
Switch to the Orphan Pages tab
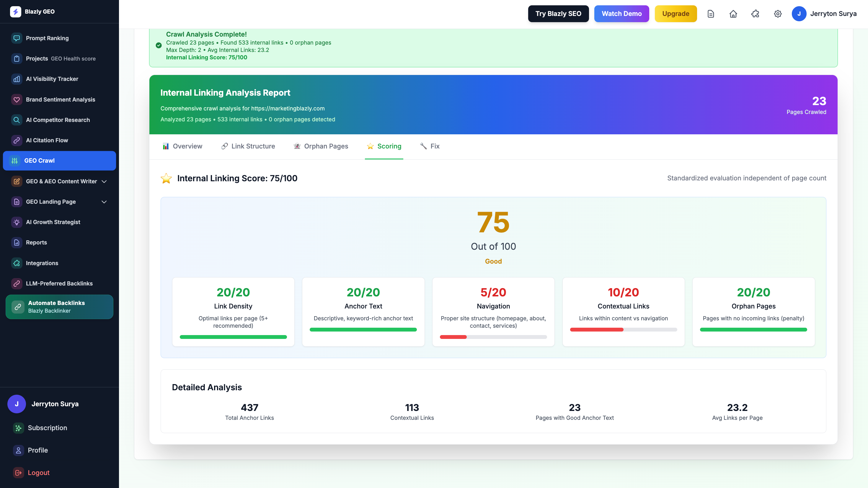tap(321, 146)
